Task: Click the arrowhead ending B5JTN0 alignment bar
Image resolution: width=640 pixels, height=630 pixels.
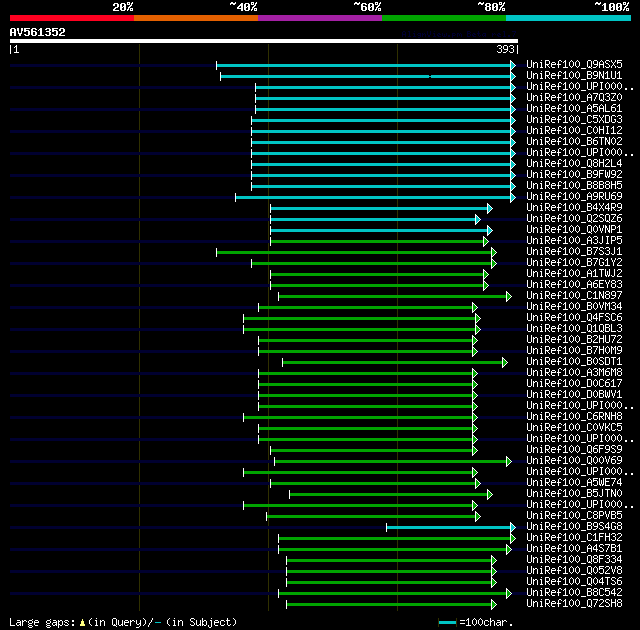Action: coord(490,495)
